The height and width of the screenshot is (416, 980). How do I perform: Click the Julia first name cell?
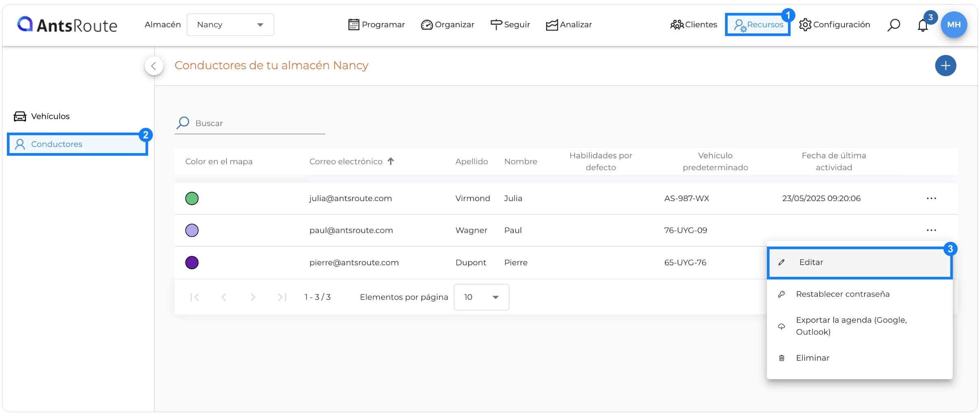513,199
